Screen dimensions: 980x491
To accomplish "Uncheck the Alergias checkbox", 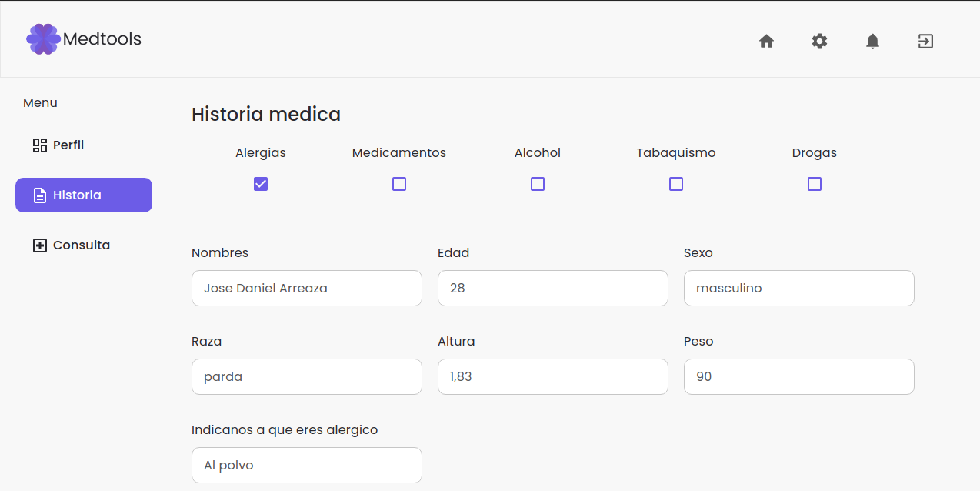I will (x=261, y=184).
